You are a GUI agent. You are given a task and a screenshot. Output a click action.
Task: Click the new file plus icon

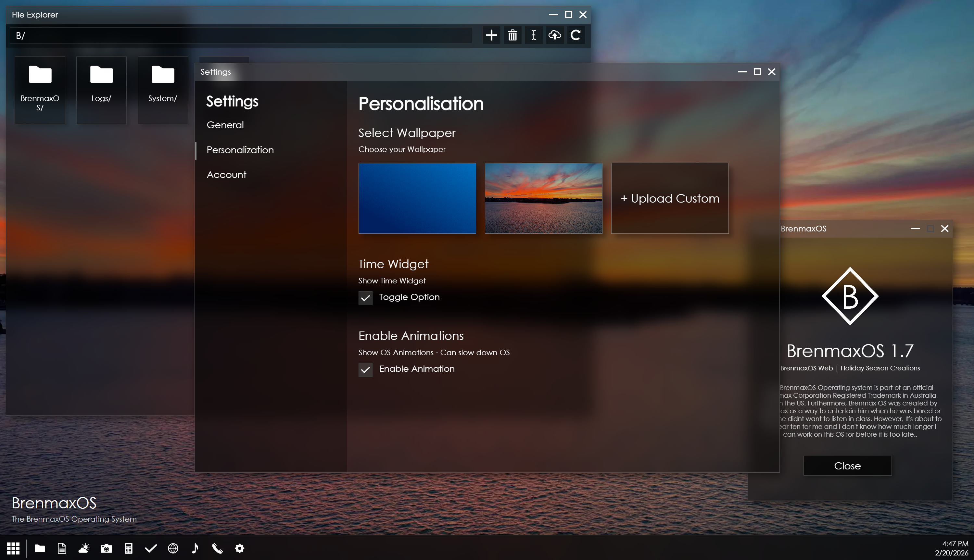click(491, 35)
